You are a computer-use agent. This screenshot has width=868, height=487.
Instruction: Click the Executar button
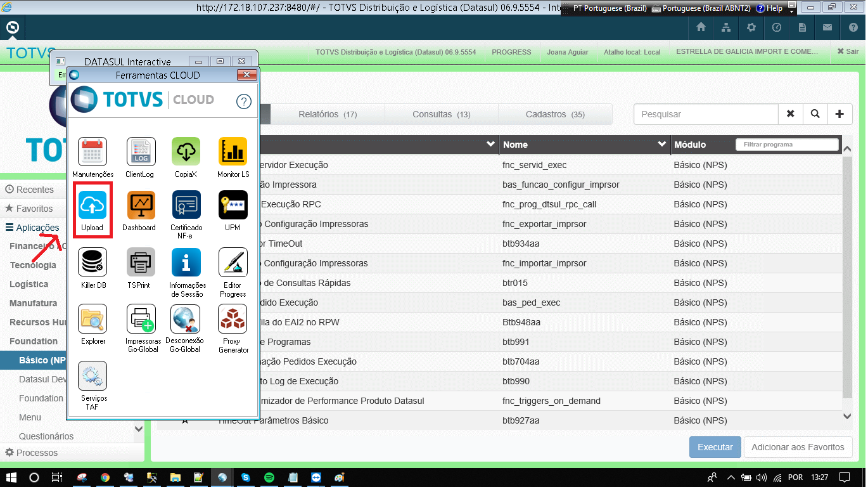(x=715, y=447)
